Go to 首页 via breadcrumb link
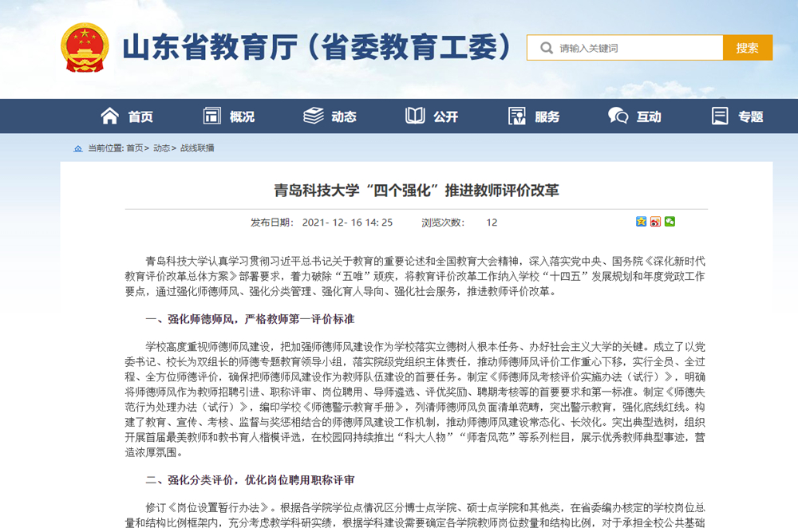This screenshot has height=532, width=798. [134, 148]
